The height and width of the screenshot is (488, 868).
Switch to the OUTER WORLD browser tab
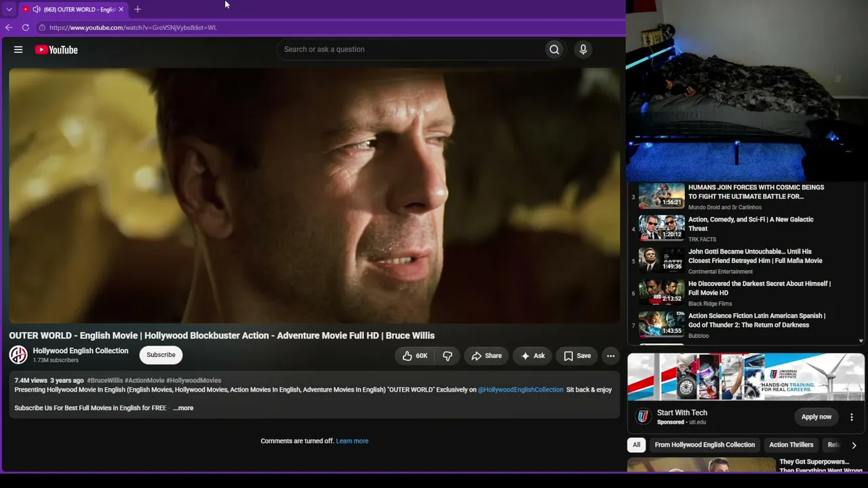tap(73, 9)
